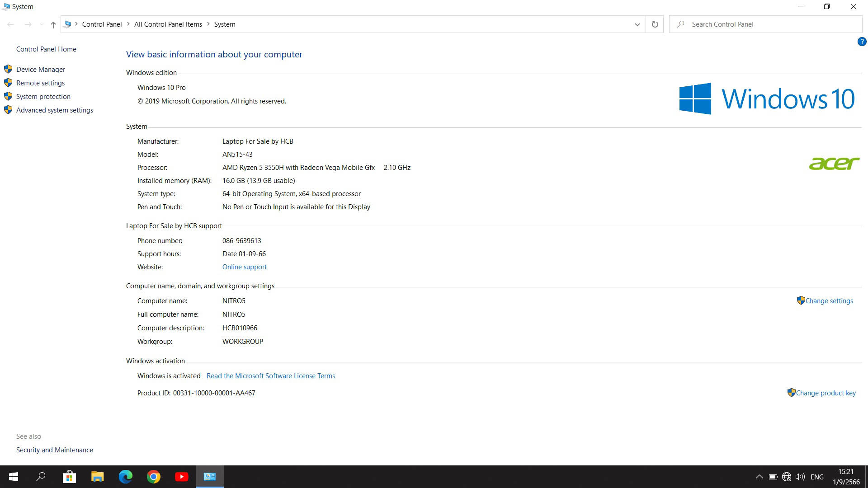Click the search magnifier icon in search box
The width and height of the screenshot is (868, 488).
pyautogui.click(x=680, y=24)
